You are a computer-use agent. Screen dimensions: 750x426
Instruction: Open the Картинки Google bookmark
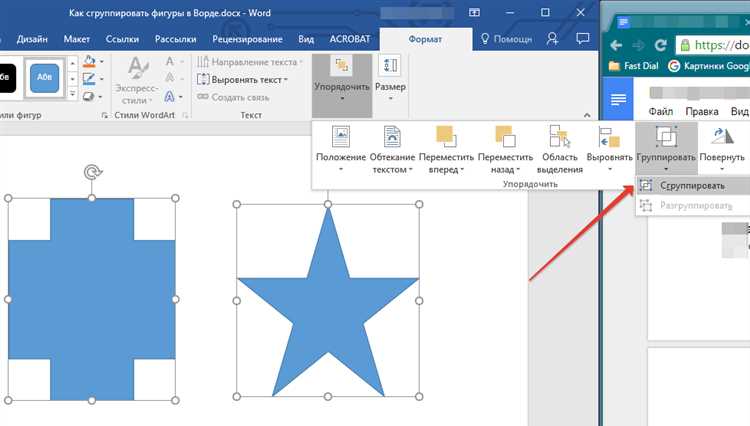tap(709, 66)
